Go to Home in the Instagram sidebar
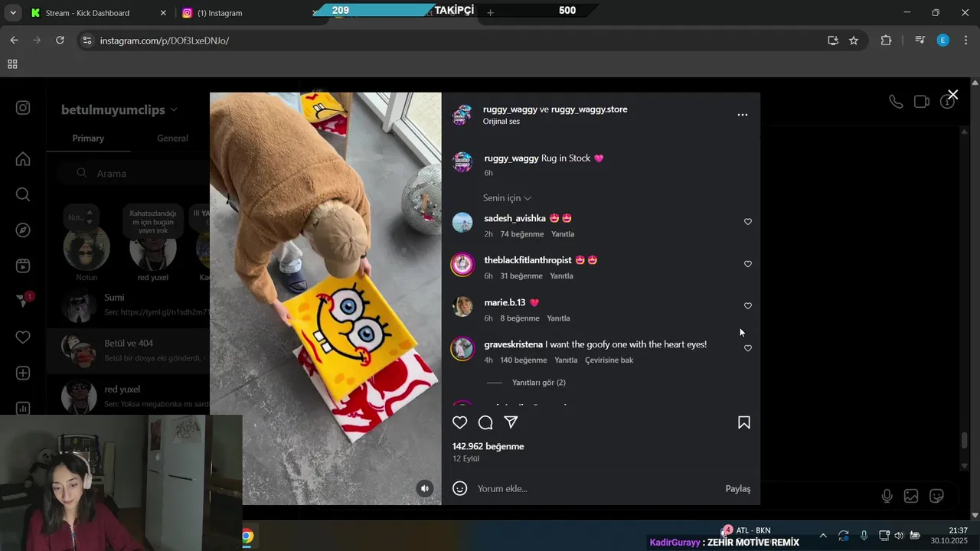Viewport: 980px width, 551px height. [x=23, y=159]
